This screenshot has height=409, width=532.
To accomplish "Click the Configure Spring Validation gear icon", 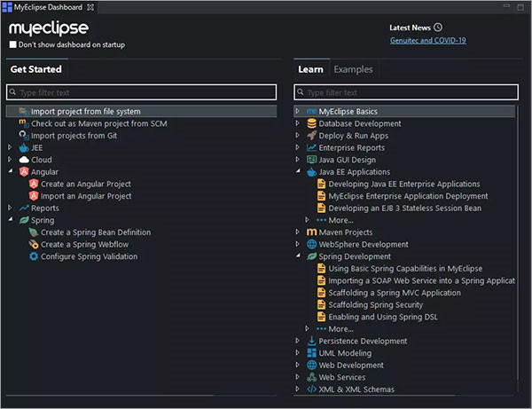I will pyautogui.click(x=34, y=256).
